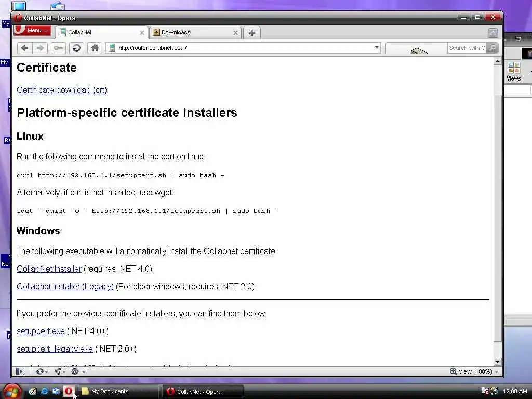Select CollabNet - Opera taskbar button
This screenshot has width=532, height=399.
204,392
